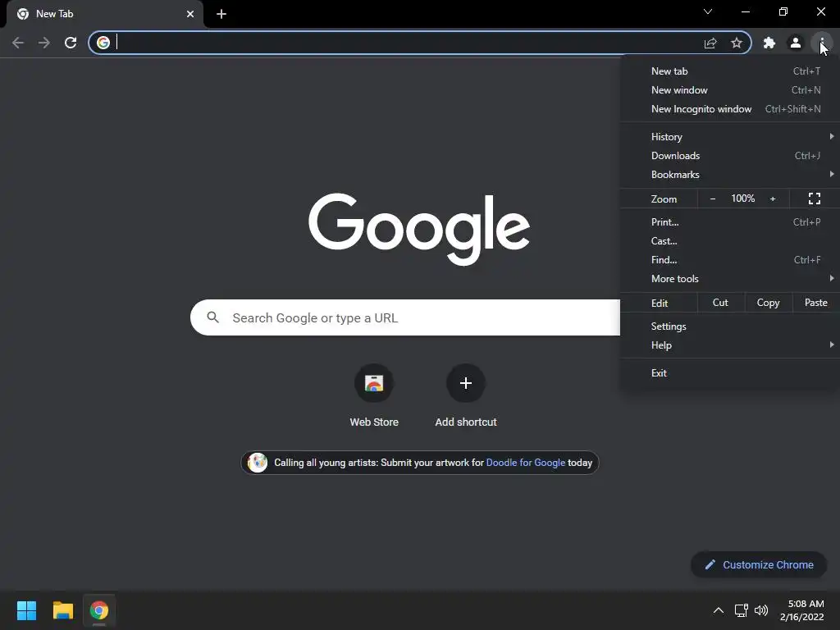The width and height of the screenshot is (840, 630).
Task: Choose Cast... from the menu
Action: (729, 241)
